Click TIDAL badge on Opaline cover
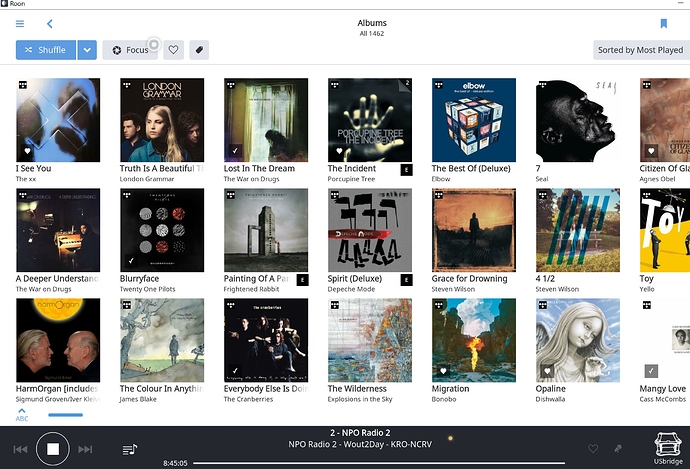 pyautogui.click(x=543, y=305)
